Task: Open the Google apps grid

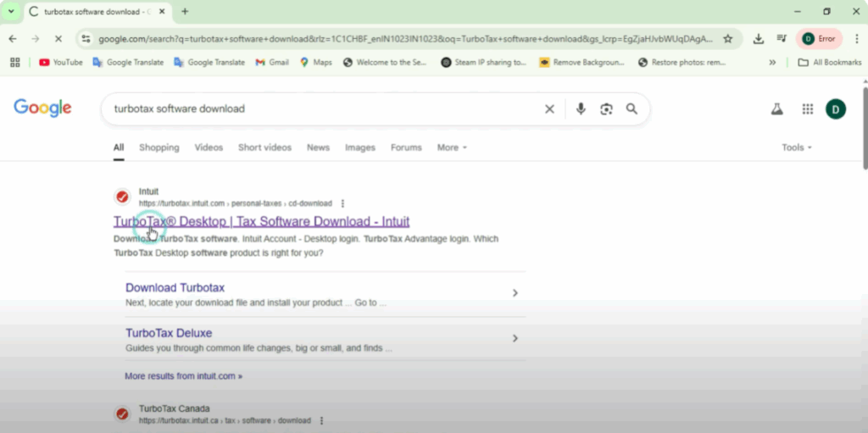Action: 808,109
